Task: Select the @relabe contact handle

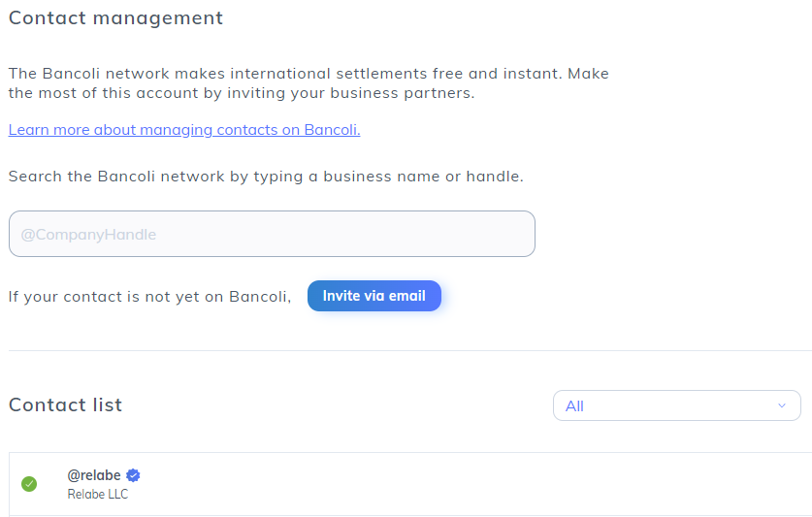Action: (x=94, y=475)
